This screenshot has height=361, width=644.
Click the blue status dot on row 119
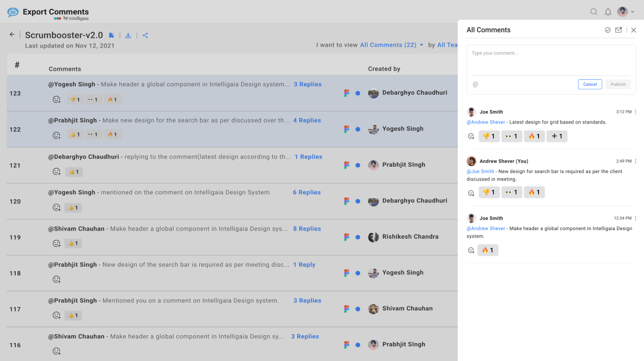pyautogui.click(x=358, y=237)
